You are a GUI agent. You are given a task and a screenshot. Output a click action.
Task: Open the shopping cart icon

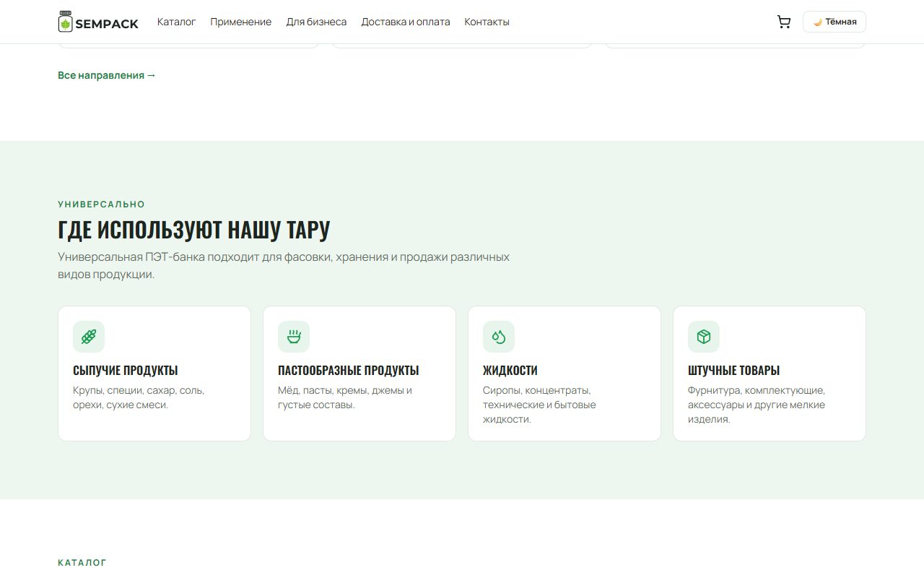783,22
